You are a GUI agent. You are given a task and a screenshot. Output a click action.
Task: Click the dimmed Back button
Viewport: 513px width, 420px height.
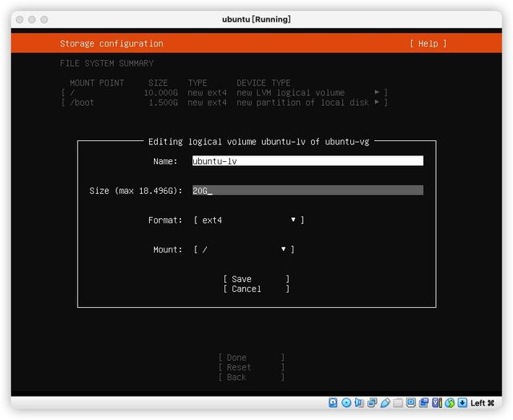click(x=251, y=378)
